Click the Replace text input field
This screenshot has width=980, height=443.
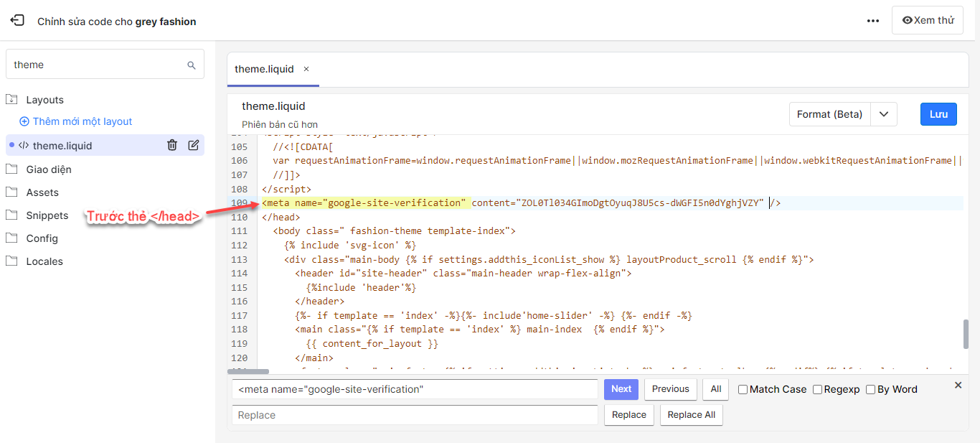point(415,415)
